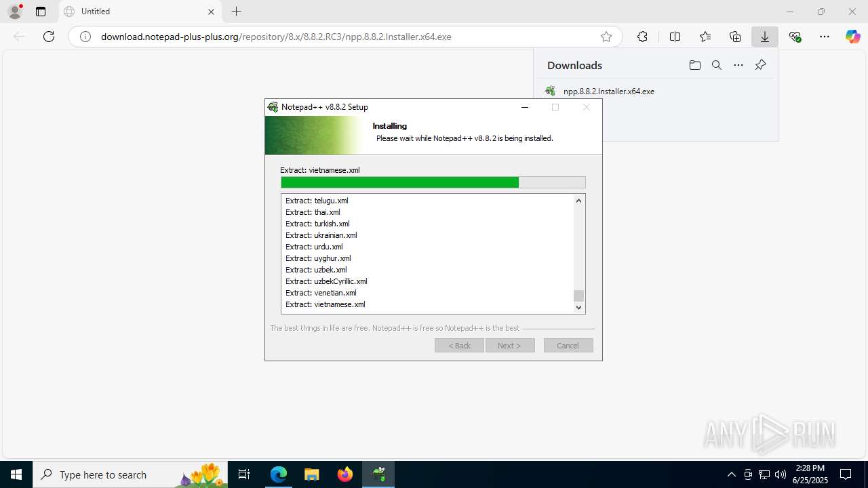This screenshot has width=868, height=488.
Task: Click the < Back button in Setup
Action: [459, 346]
